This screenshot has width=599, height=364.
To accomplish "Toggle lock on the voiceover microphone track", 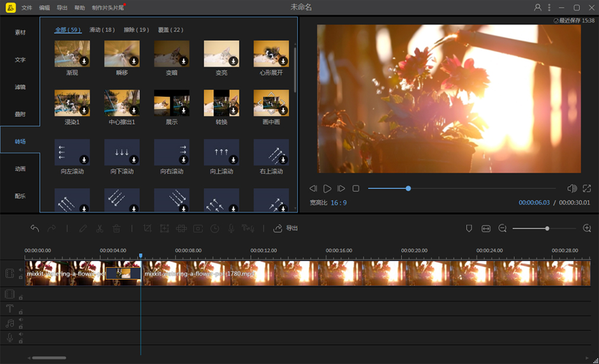I will point(21,341).
